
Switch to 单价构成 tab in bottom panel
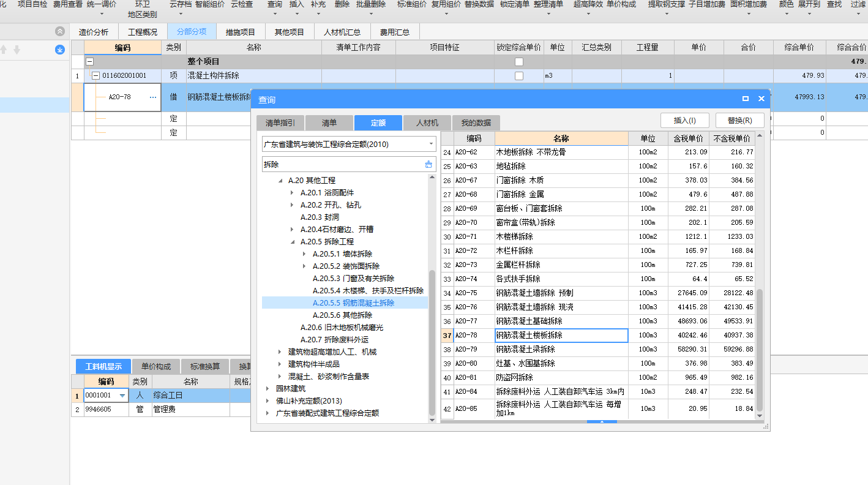point(156,366)
